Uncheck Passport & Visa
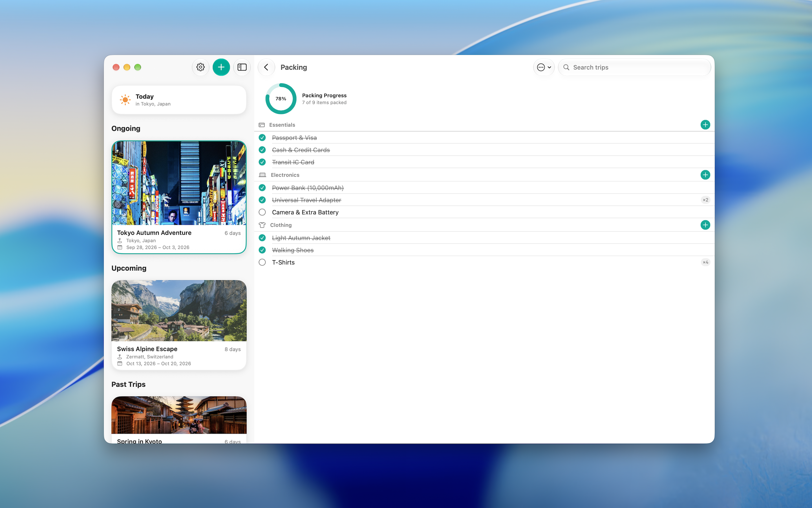 coord(262,138)
